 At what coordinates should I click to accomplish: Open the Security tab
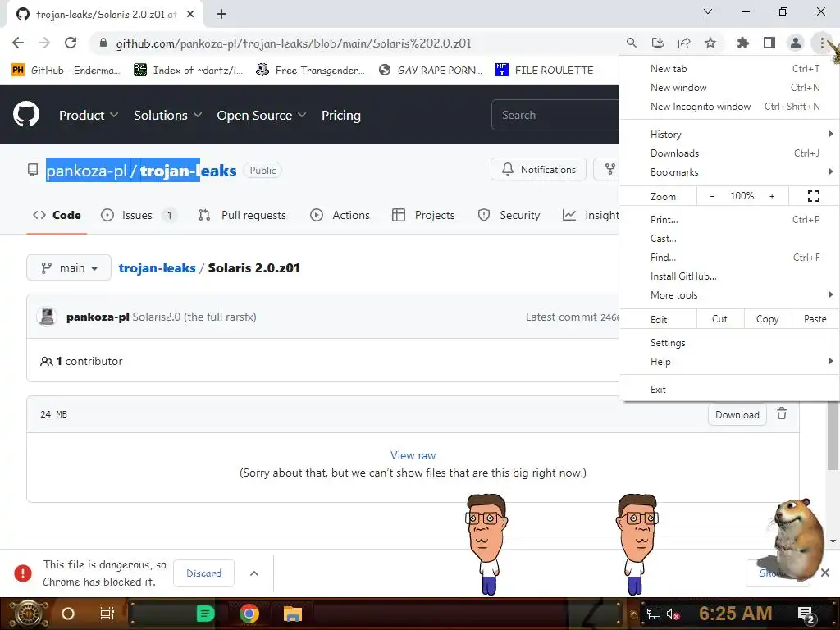509,215
